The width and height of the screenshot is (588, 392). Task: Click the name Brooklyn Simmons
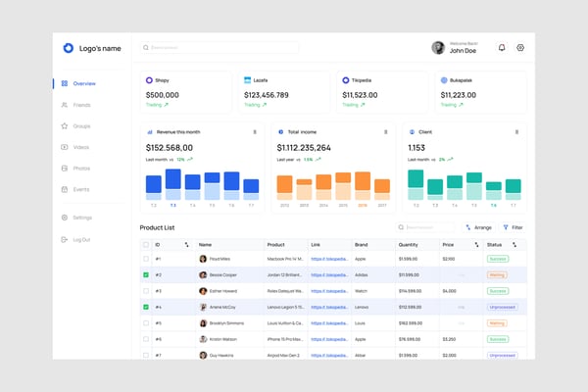pyautogui.click(x=226, y=323)
